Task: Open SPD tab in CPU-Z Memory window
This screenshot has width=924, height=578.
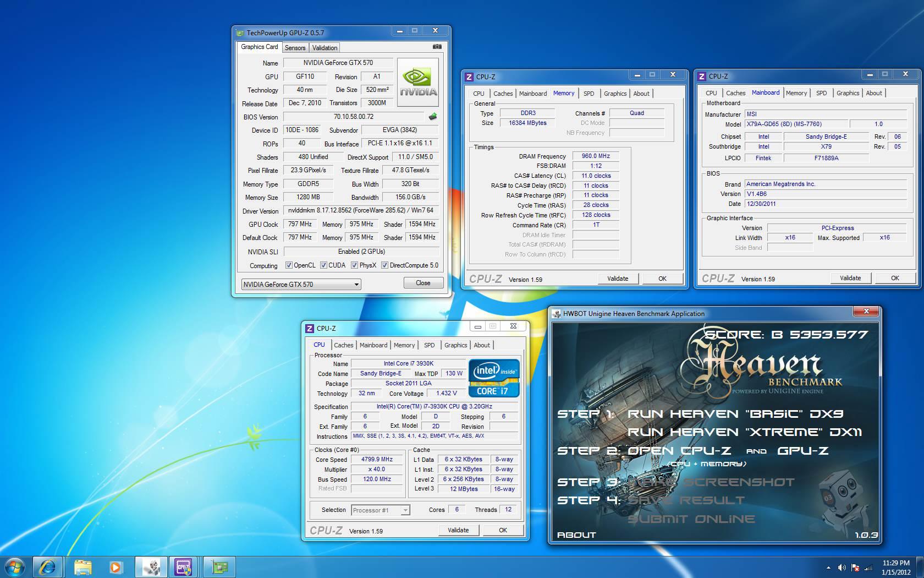Action: click(588, 94)
